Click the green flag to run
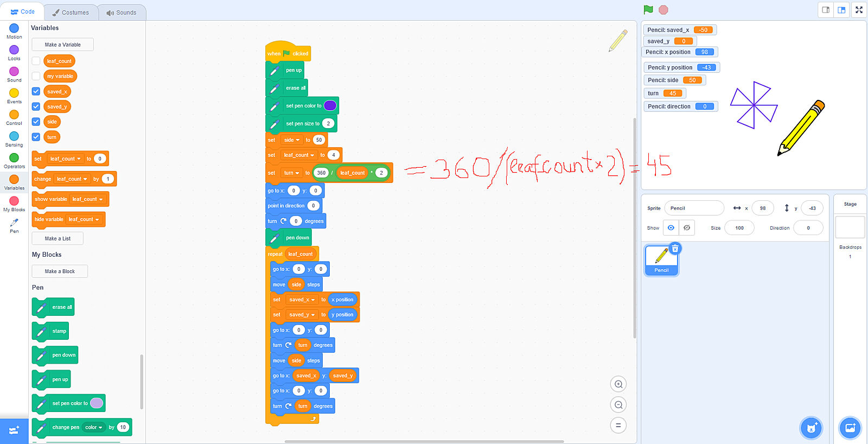 point(648,10)
